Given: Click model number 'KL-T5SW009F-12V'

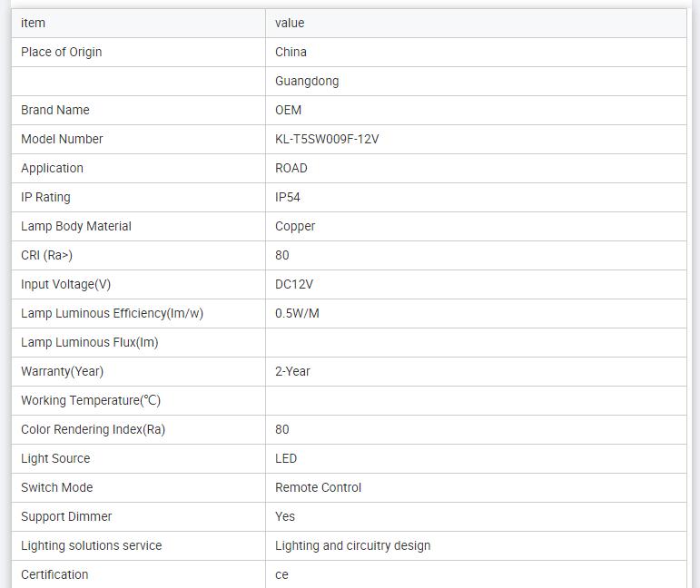Looking at the screenshot, I should click(x=327, y=139).
